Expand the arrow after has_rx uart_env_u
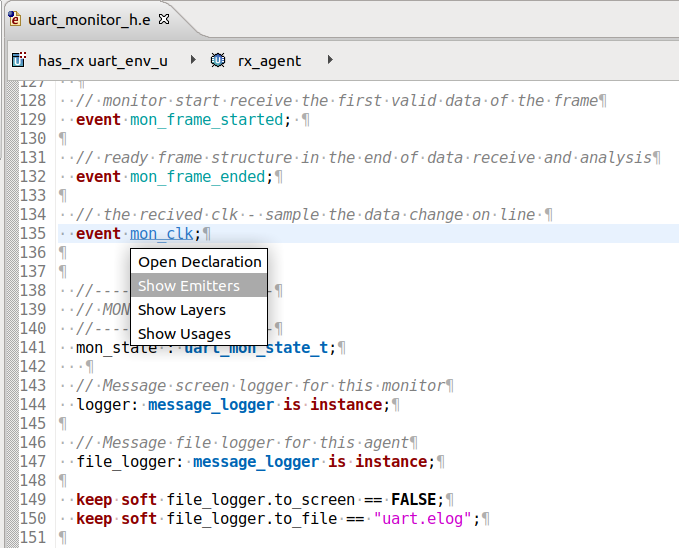The height and width of the screenshot is (548, 679). pos(193,60)
